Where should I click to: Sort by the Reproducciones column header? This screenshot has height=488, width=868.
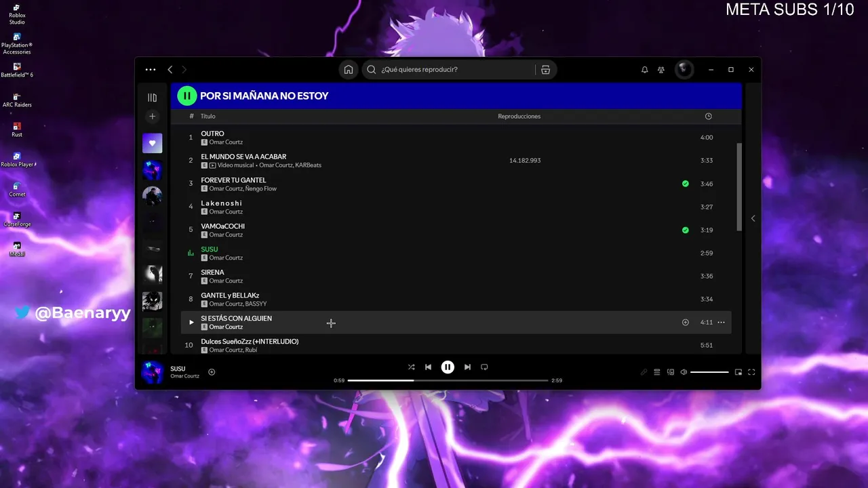click(x=519, y=116)
